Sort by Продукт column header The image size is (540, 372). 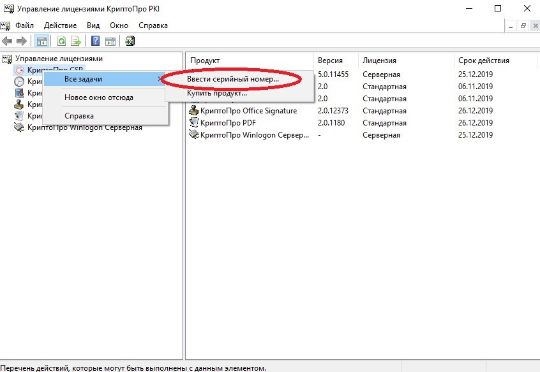tap(205, 60)
